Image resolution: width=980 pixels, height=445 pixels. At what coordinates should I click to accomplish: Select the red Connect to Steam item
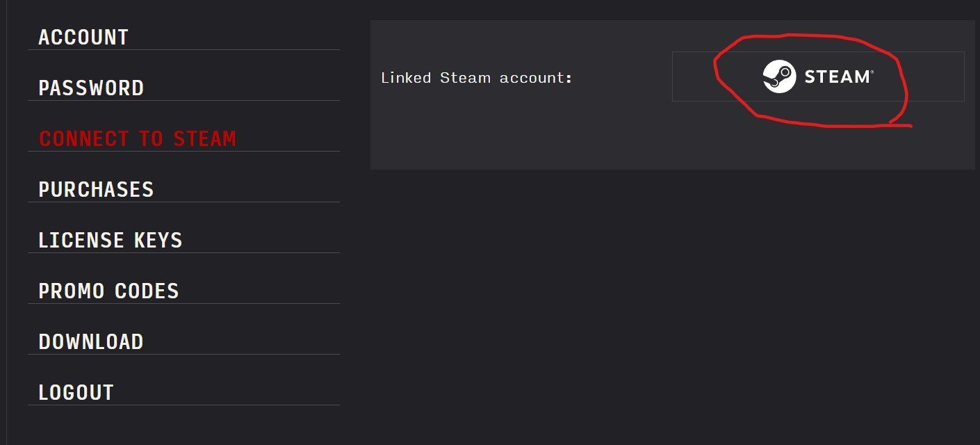point(138,138)
